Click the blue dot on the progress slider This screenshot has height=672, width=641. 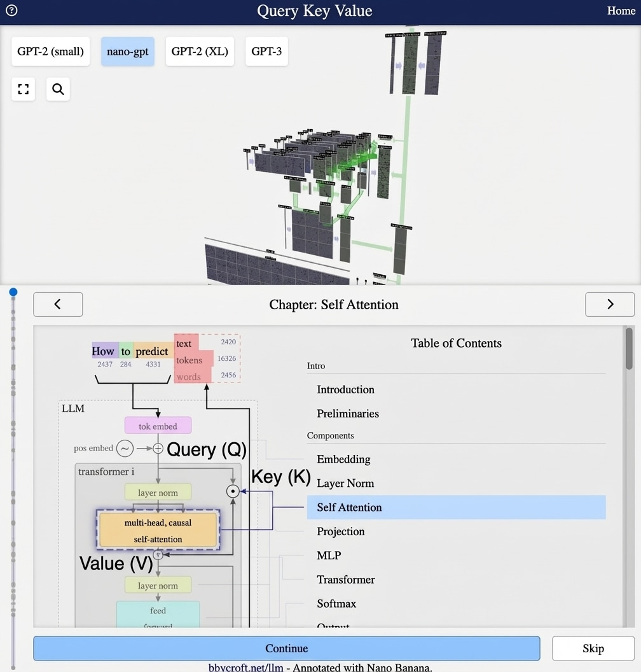(x=13, y=291)
